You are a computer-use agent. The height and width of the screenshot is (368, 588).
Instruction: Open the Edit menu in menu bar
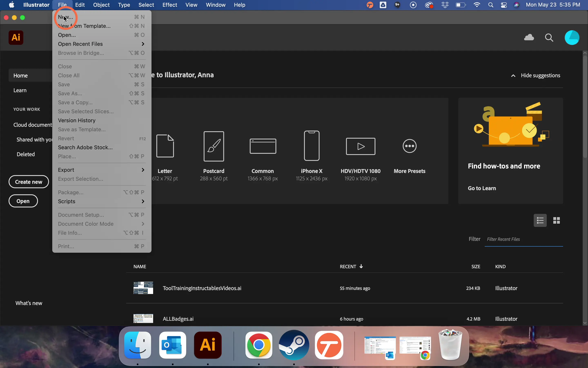point(80,5)
